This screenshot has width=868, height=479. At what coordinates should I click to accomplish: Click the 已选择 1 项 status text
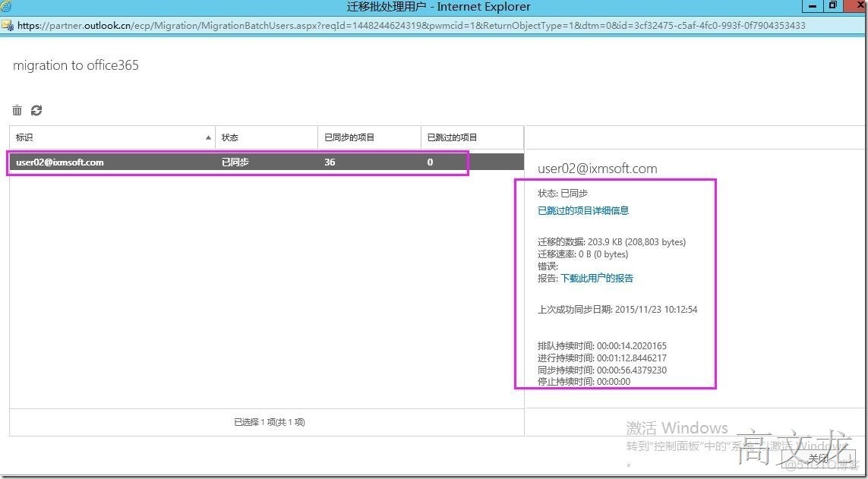[x=270, y=422]
